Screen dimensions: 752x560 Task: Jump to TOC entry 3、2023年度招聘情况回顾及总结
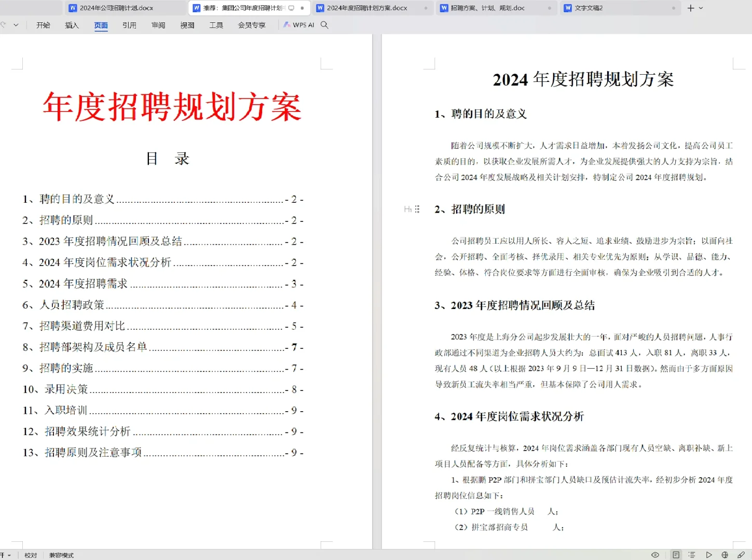point(163,242)
